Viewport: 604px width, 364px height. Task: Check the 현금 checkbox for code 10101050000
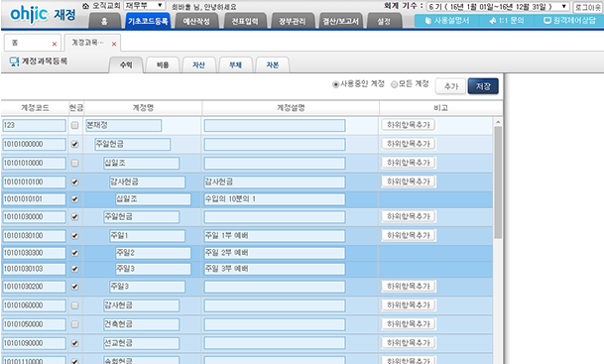[x=74, y=324]
